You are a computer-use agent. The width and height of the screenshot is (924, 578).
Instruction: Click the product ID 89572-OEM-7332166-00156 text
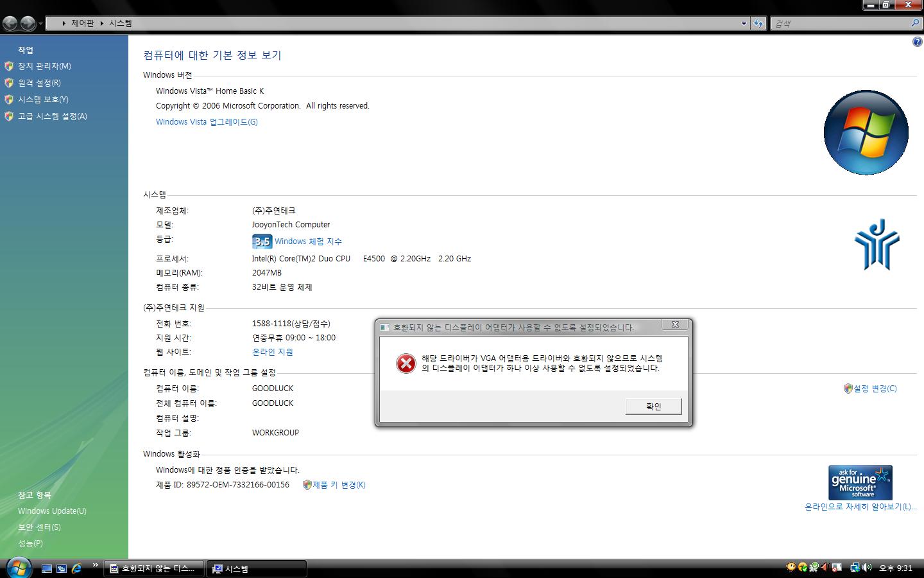click(237, 485)
